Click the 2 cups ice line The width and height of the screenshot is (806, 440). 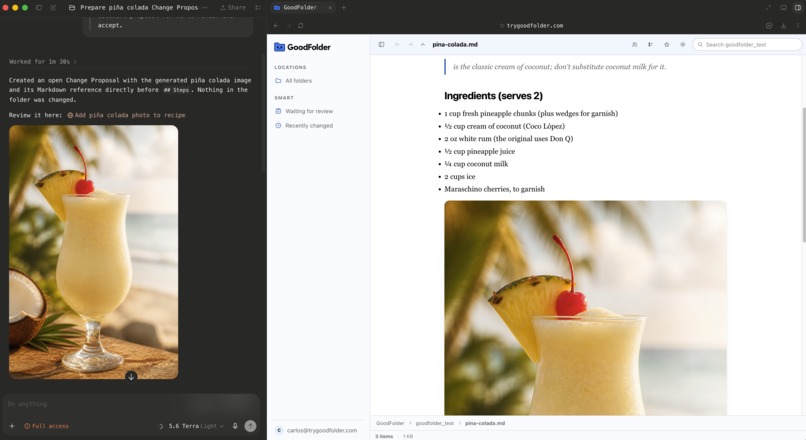[460, 177]
